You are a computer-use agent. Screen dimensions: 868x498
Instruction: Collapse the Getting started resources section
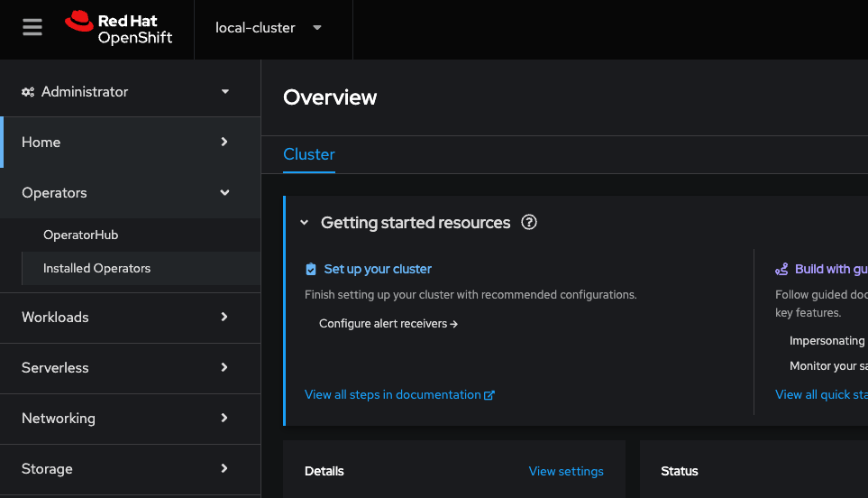click(x=304, y=223)
